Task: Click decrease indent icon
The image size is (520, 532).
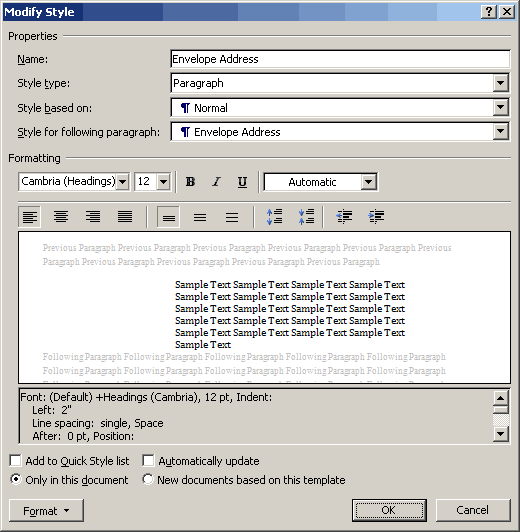Action: click(344, 216)
